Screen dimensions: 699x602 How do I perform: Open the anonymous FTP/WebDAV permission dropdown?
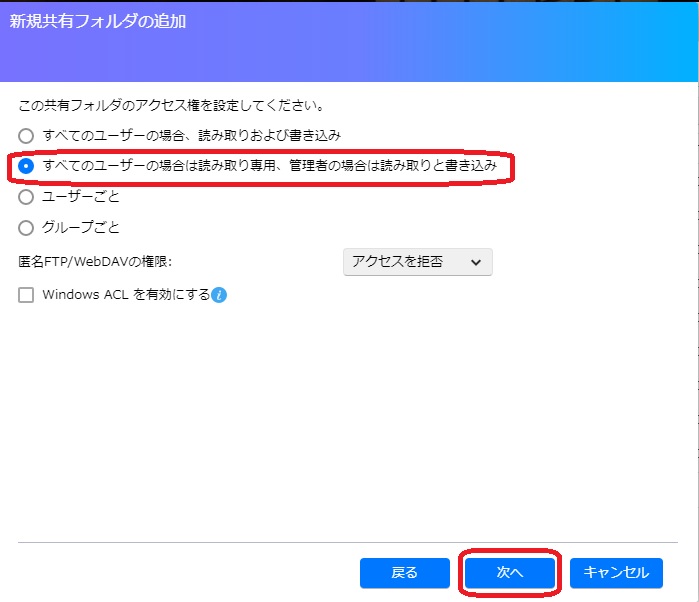coord(418,262)
